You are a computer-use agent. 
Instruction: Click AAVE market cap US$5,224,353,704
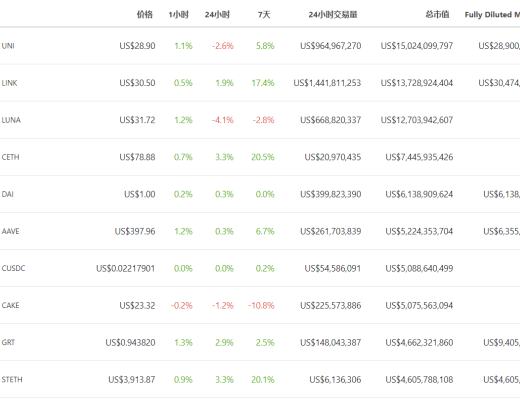point(419,231)
